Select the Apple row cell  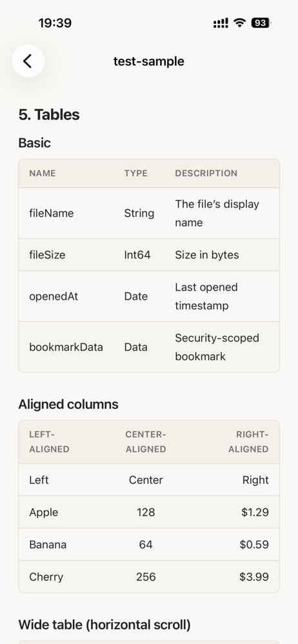tap(44, 512)
